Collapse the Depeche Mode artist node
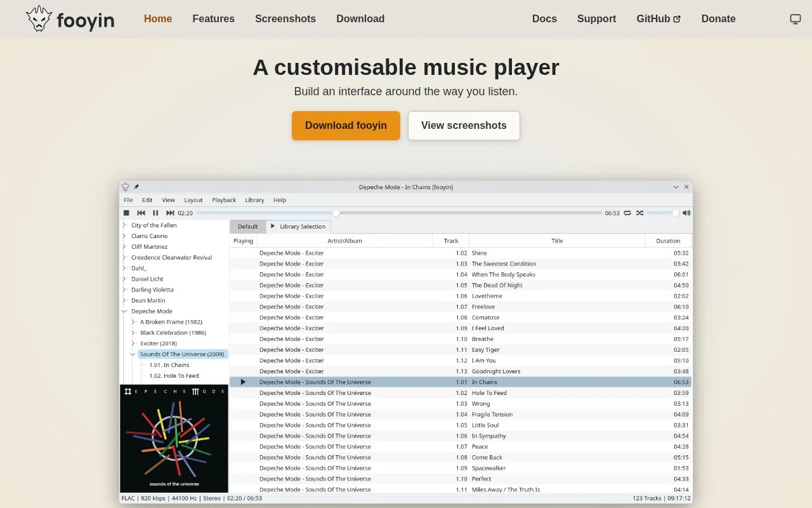 point(124,312)
